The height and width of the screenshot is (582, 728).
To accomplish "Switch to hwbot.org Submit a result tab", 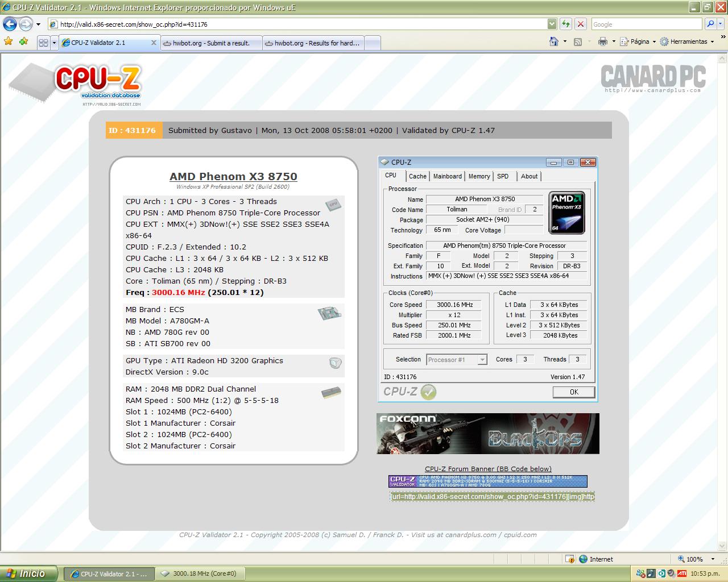I will pos(211,43).
